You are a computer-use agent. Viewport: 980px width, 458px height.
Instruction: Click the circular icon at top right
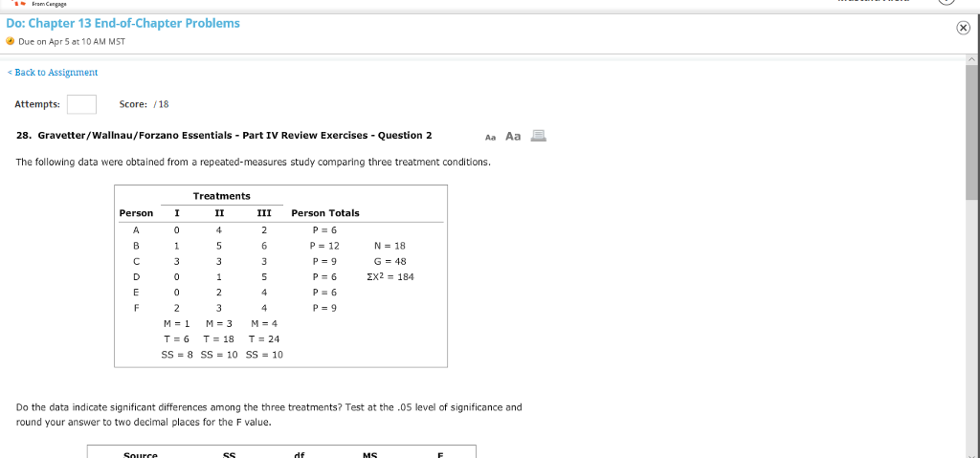click(947, 2)
